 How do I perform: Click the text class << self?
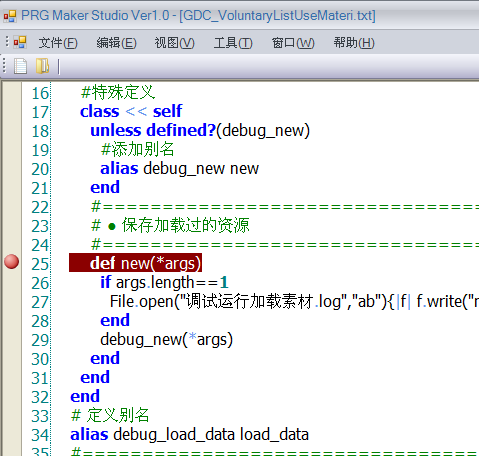(131, 111)
